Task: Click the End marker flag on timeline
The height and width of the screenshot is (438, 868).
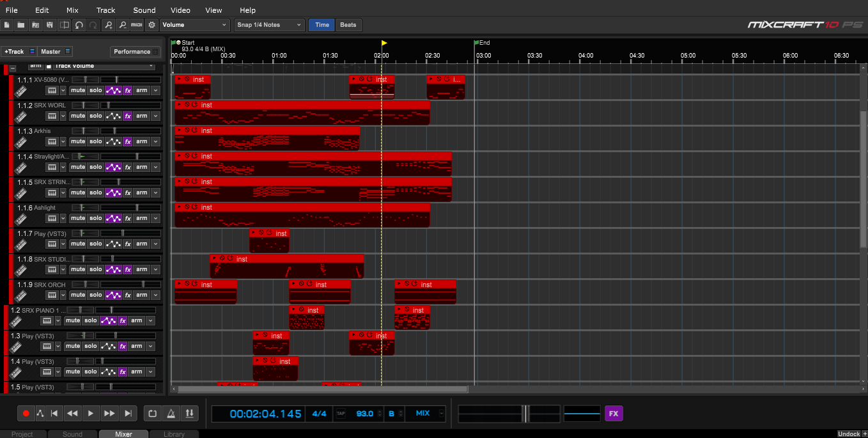Action: click(476, 43)
